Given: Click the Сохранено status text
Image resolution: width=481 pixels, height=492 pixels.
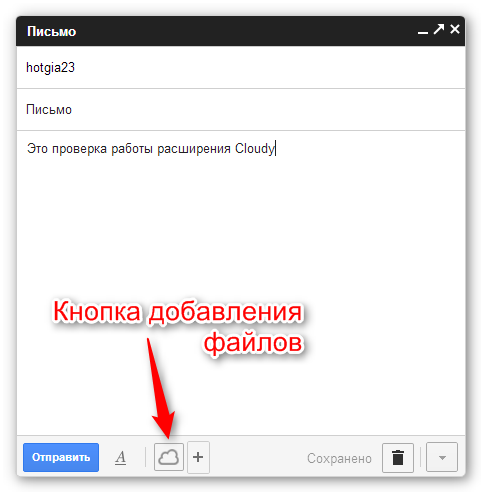Looking at the screenshot, I should [x=339, y=458].
